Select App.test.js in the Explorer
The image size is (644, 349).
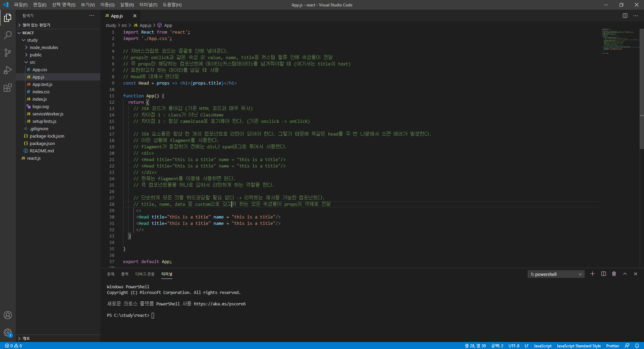pos(42,84)
